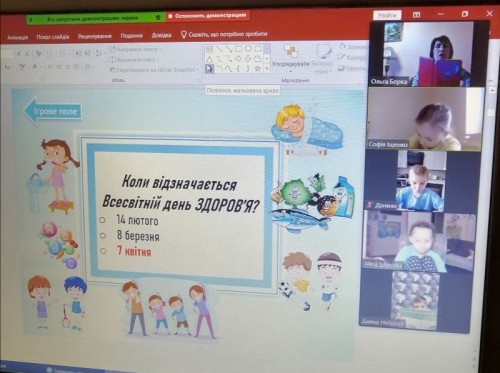This screenshot has width=500, height=373.
Task: Click Ольга Борка's video thumbnail
Action: (429, 54)
